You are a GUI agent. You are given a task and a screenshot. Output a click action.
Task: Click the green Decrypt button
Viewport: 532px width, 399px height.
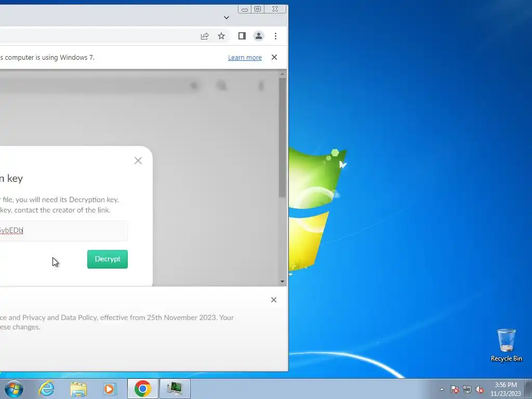click(x=107, y=259)
